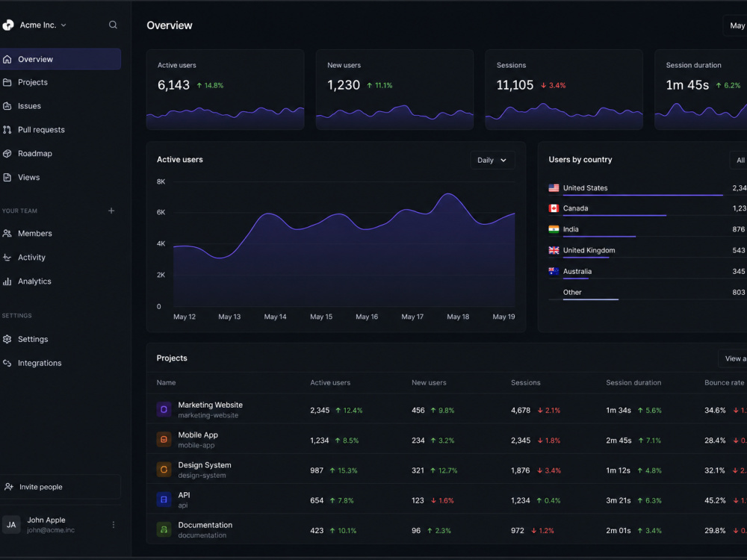Click the Acme Inc. logo icon
The width and height of the screenshot is (747, 560).
tap(8, 25)
